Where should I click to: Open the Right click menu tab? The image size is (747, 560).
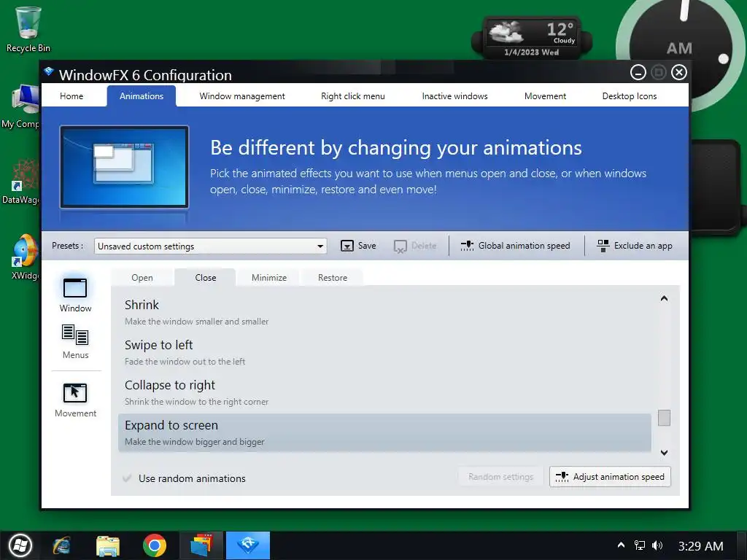(353, 96)
